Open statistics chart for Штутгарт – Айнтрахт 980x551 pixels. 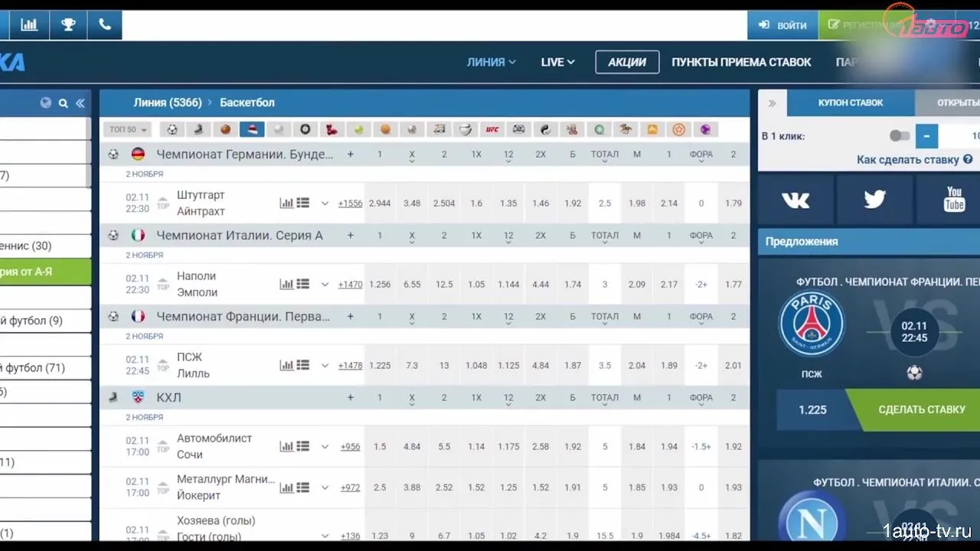pyautogui.click(x=286, y=203)
